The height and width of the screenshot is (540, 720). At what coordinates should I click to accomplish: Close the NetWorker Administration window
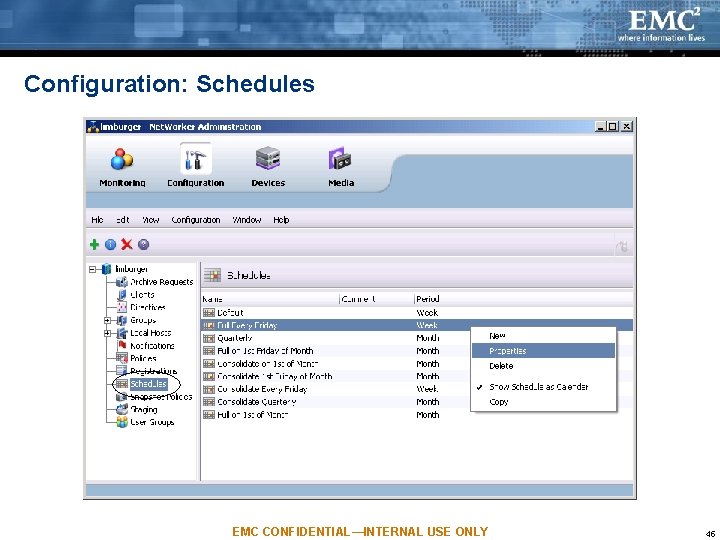[x=627, y=126]
